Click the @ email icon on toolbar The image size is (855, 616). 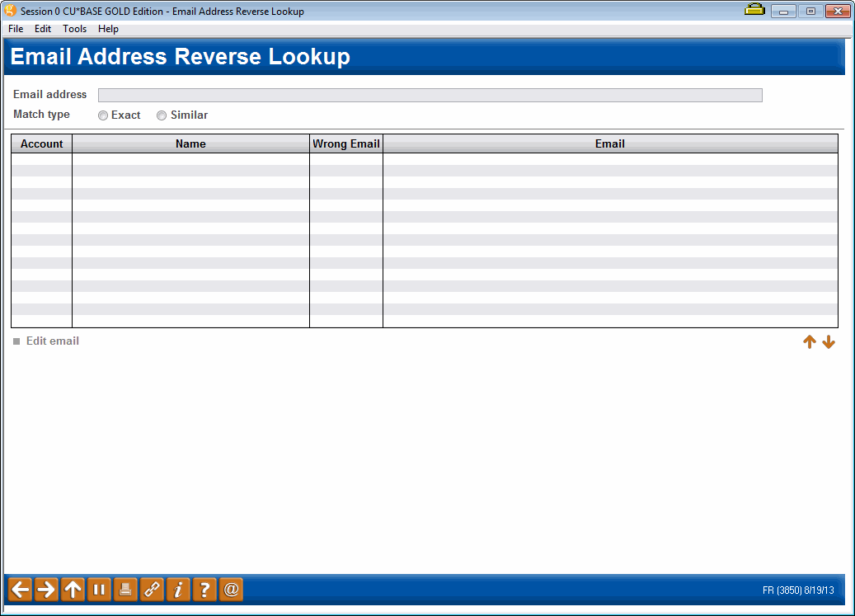pos(231,589)
